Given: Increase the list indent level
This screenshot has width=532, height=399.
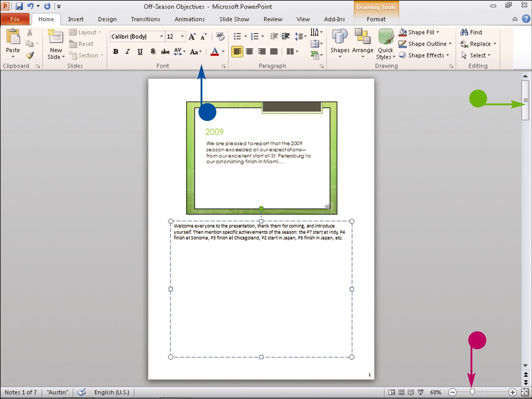Looking at the screenshot, I should [x=286, y=37].
